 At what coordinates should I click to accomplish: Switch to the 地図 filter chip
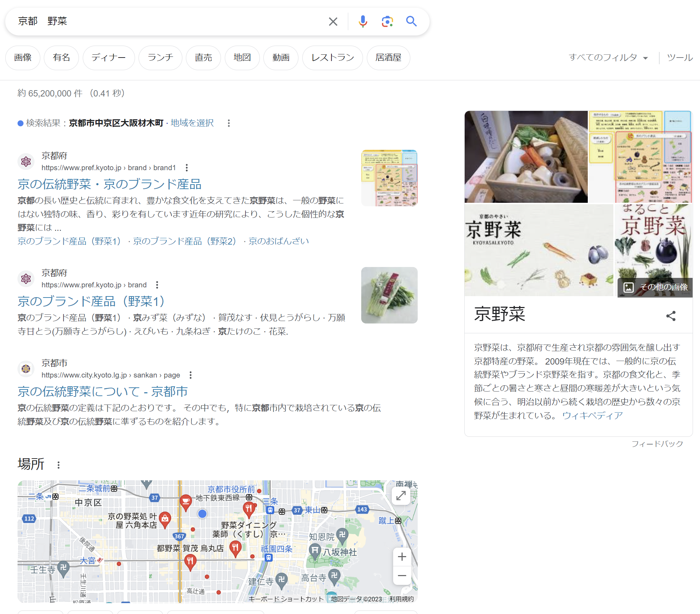click(242, 58)
